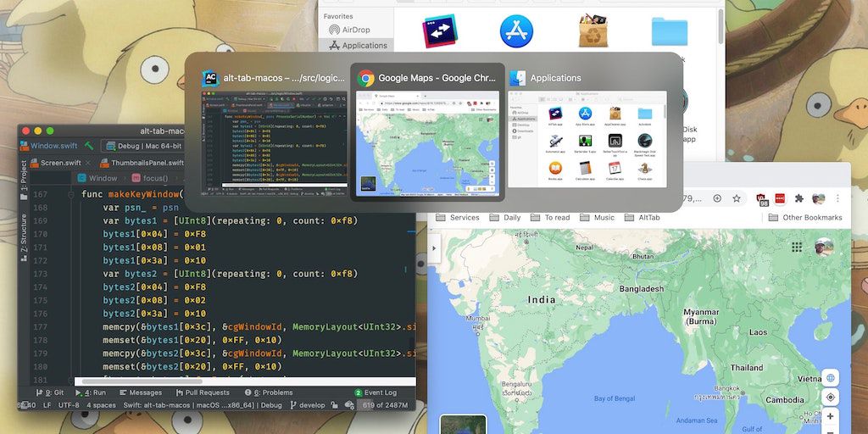The height and width of the screenshot is (434, 868).
Task: Open the Pull Requests tool window
Action: [203, 392]
